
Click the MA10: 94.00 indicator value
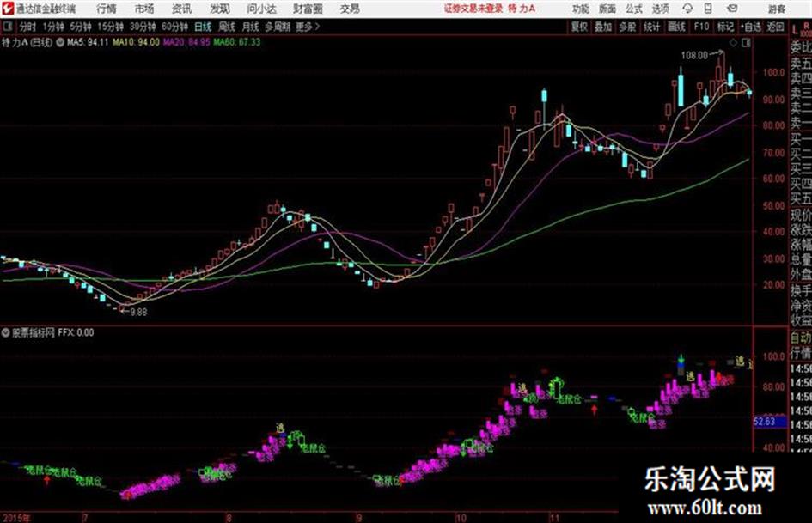pos(137,42)
